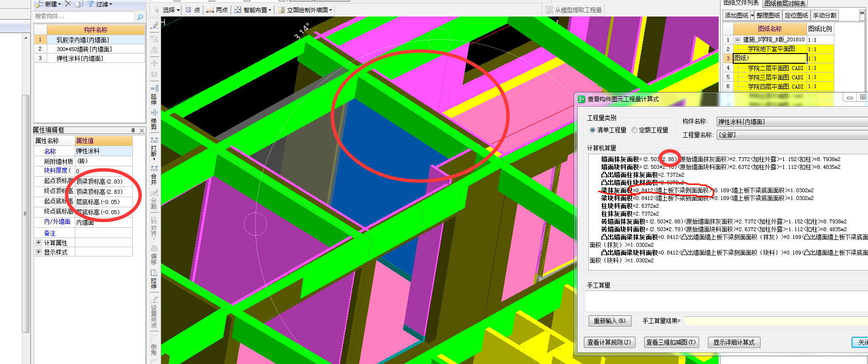Click the 拉伸 stretch tool icon
Image resolution: width=868 pixels, height=364 pixels.
[154, 273]
